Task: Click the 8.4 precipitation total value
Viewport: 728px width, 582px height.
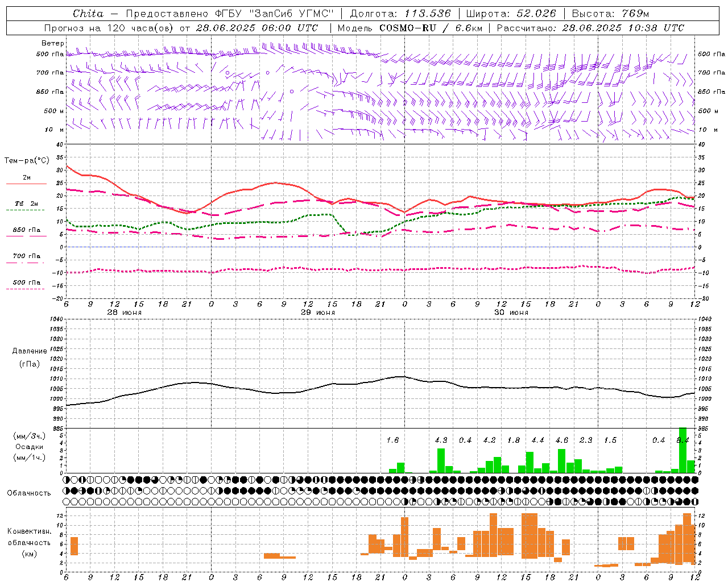Action: 682,440
